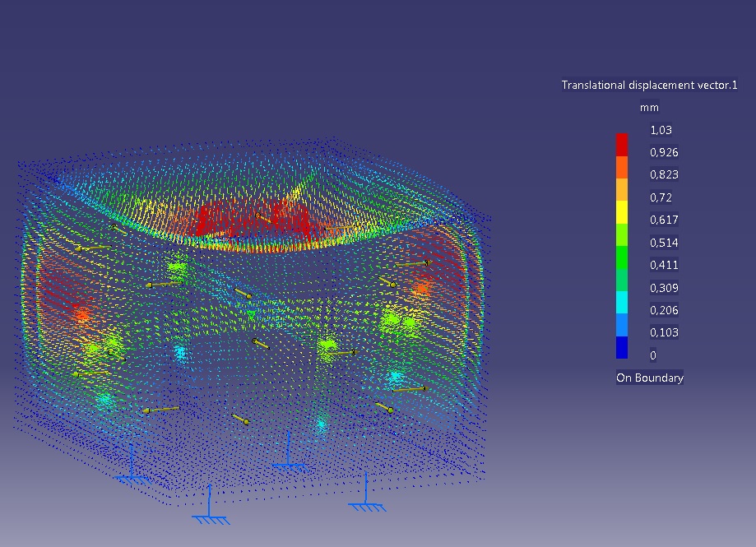Click the legend value 0,926

tap(664, 152)
